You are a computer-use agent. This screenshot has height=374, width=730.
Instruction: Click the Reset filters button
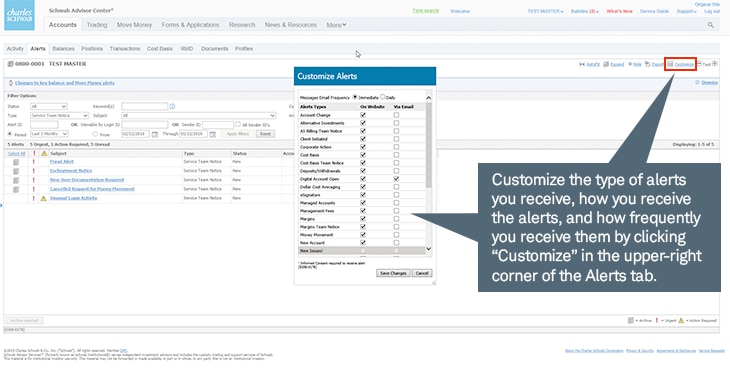pos(265,134)
